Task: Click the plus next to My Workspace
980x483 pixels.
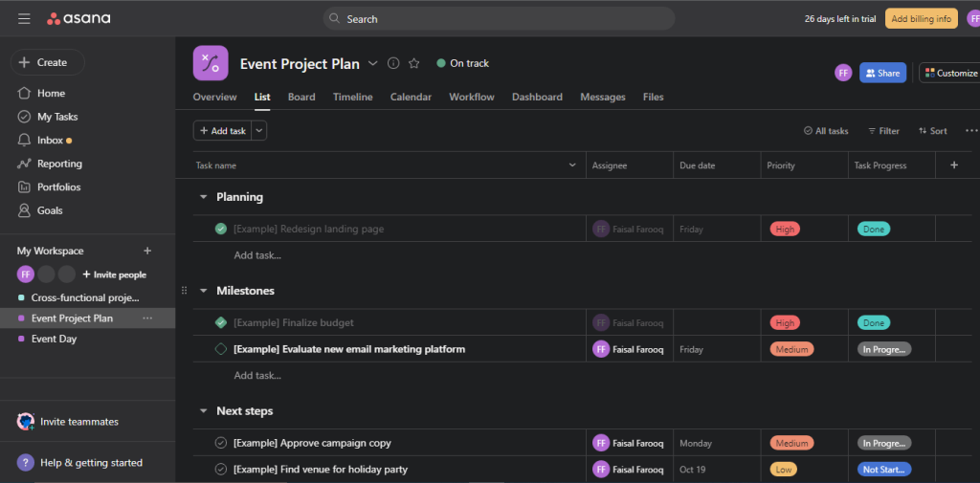Action: [x=147, y=251]
